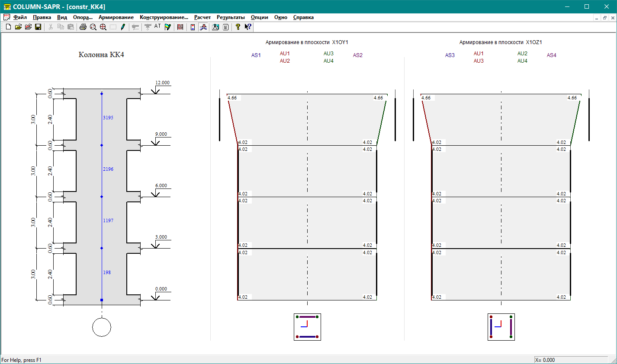Click the New document icon
The image size is (617, 364).
pos(8,27)
